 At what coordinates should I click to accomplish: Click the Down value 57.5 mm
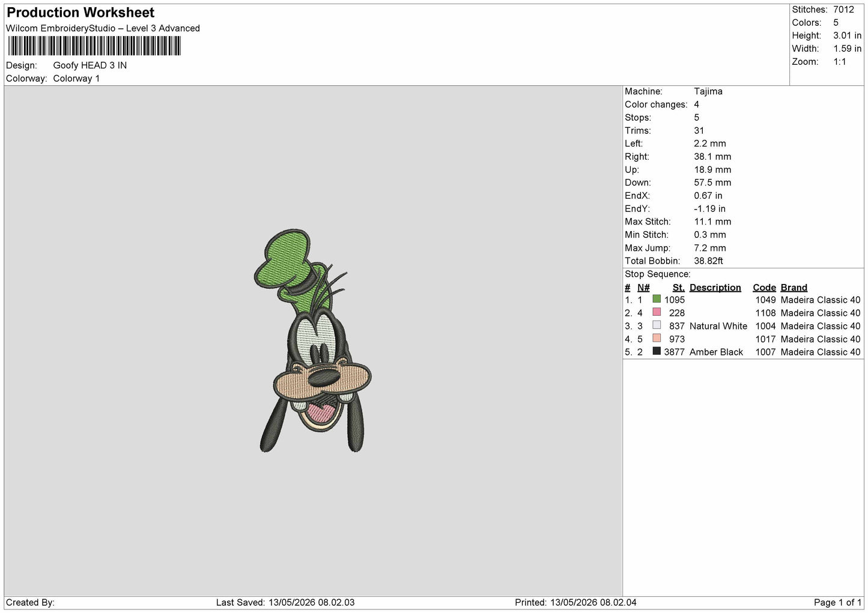712,183
